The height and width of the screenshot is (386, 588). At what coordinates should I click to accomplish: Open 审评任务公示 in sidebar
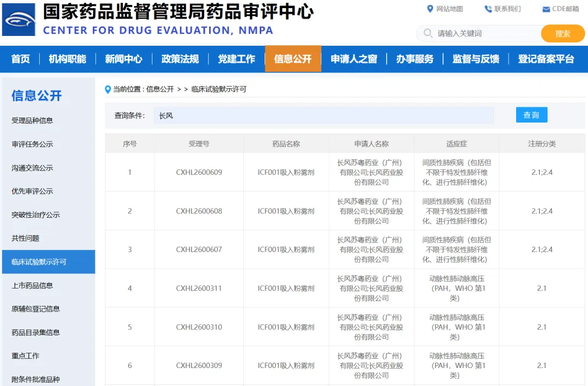(32, 144)
